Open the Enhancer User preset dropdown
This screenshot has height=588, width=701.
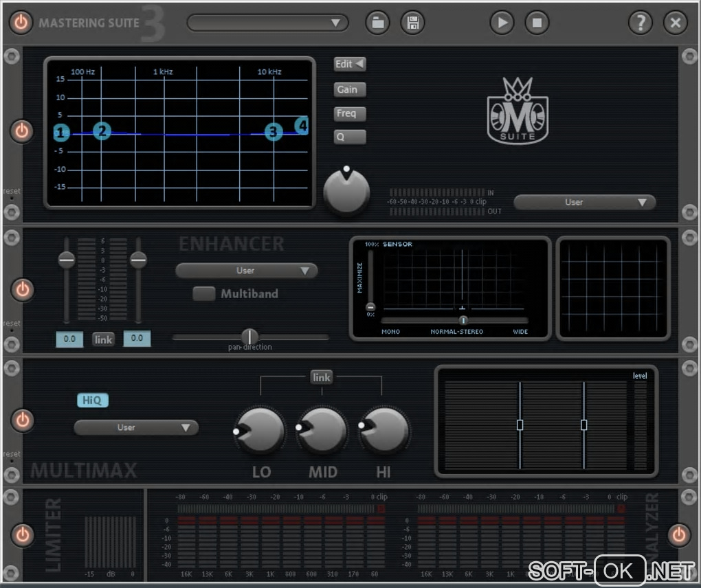pyautogui.click(x=246, y=271)
